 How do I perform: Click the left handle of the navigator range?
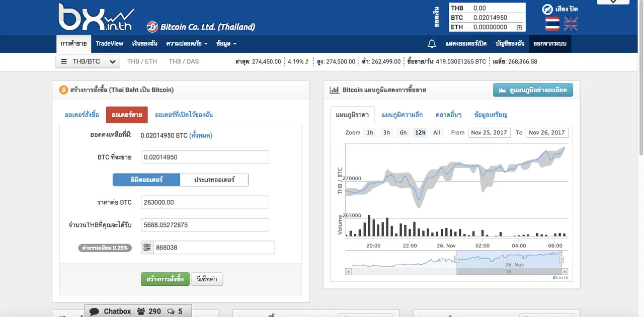456,259
